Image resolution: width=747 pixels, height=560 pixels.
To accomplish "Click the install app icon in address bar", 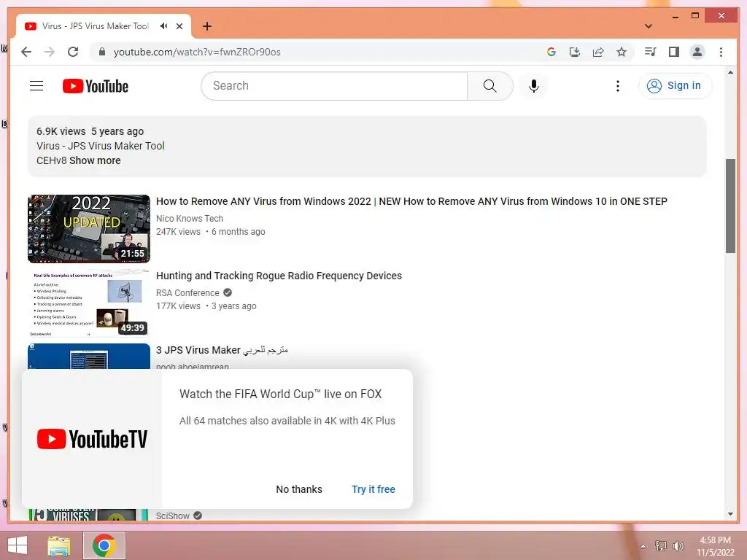I will (x=575, y=52).
